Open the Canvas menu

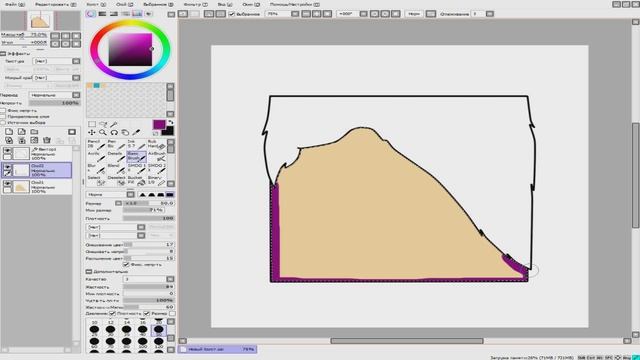tap(96, 4)
